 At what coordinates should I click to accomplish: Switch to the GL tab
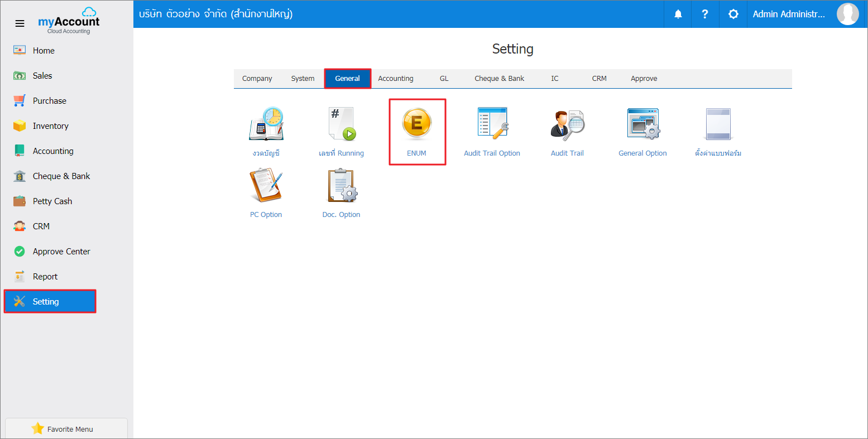(444, 79)
